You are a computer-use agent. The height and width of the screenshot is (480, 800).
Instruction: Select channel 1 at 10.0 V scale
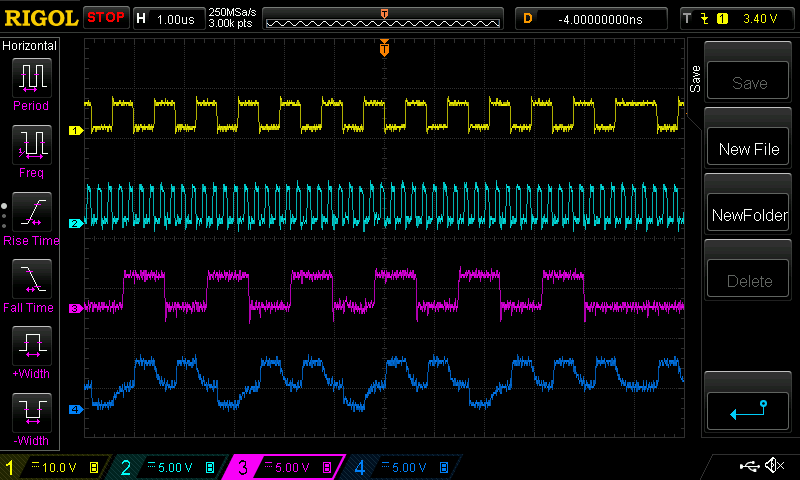(x=56, y=467)
